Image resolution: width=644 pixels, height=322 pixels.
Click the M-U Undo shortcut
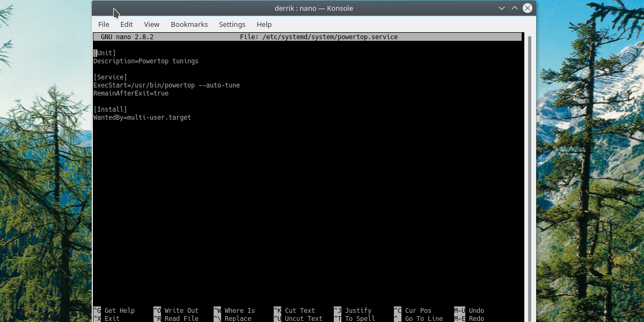click(469, 311)
